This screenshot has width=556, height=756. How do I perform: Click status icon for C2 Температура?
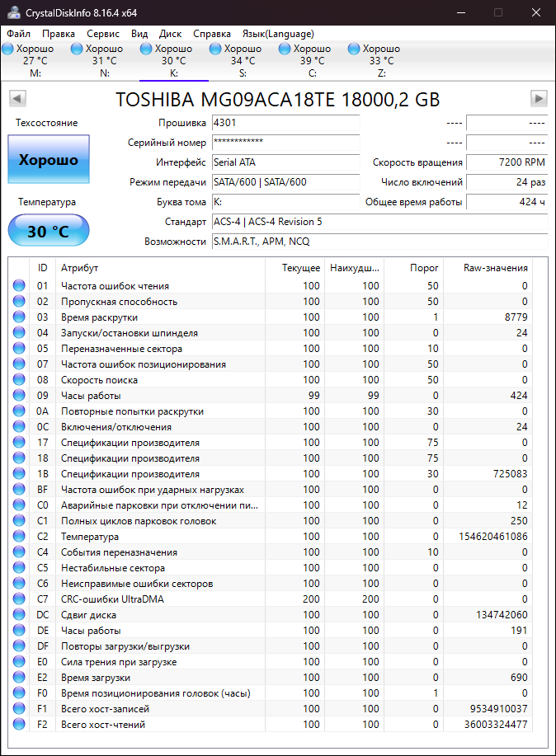[x=19, y=536]
